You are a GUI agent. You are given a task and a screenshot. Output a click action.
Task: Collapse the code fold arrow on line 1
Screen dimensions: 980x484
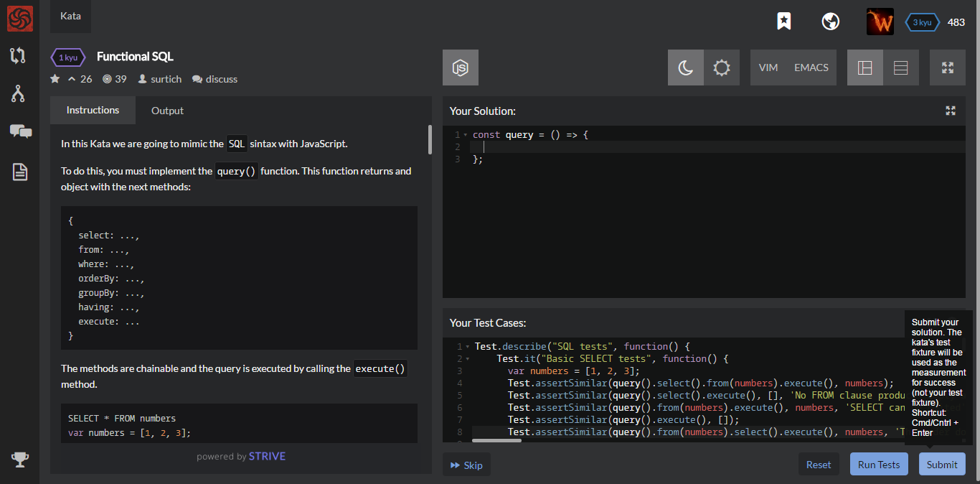point(465,135)
